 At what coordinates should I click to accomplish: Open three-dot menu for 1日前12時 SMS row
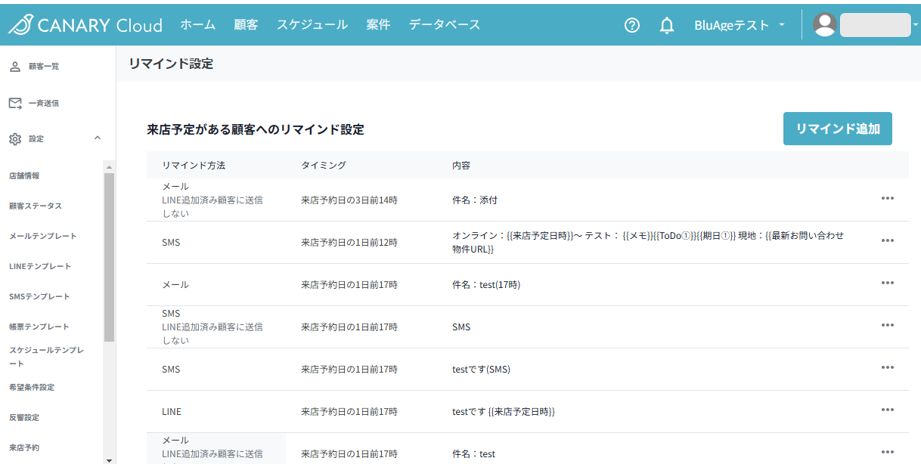[888, 241]
